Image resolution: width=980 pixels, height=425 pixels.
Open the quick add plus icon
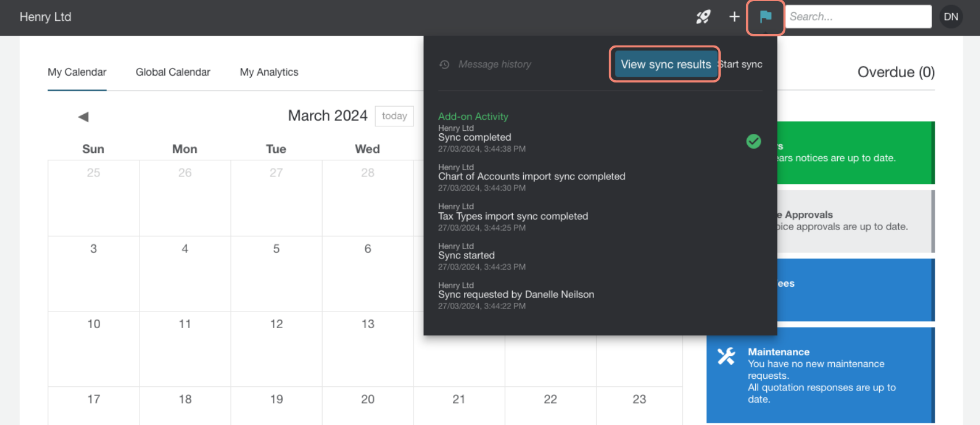(x=734, y=17)
